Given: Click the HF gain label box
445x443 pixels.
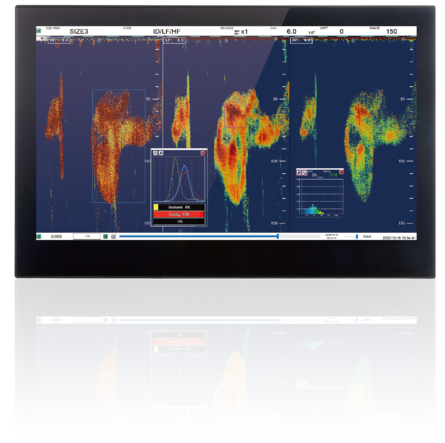Looking at the screenshot, I should pos(301,41).
